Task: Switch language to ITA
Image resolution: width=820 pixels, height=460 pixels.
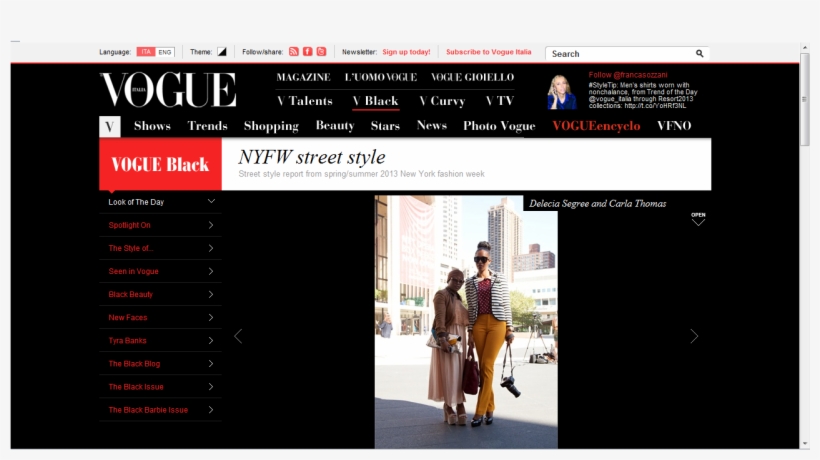Action: click(x=146, y=52)
